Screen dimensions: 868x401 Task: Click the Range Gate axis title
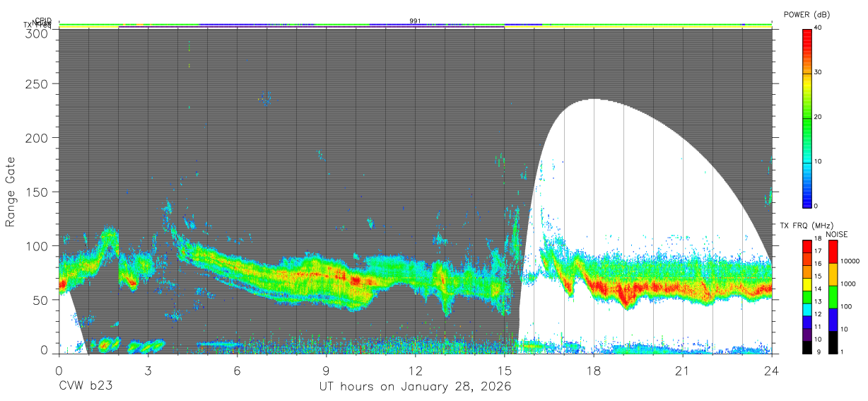(x=11, y=192)
